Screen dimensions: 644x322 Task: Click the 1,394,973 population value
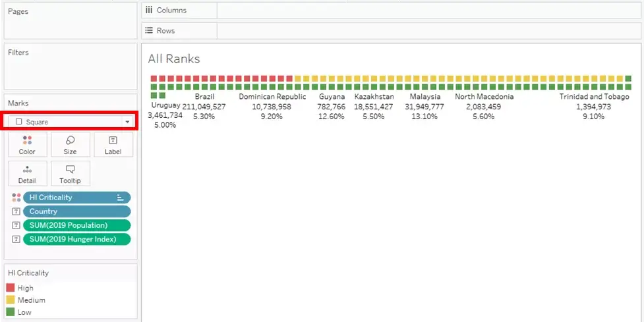(593, 107)
